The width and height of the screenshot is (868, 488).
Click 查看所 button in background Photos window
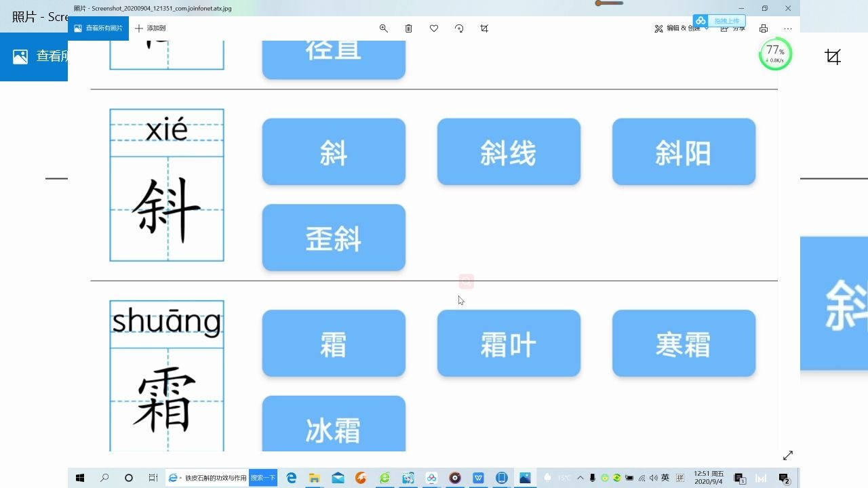click(x=34, y=56)
